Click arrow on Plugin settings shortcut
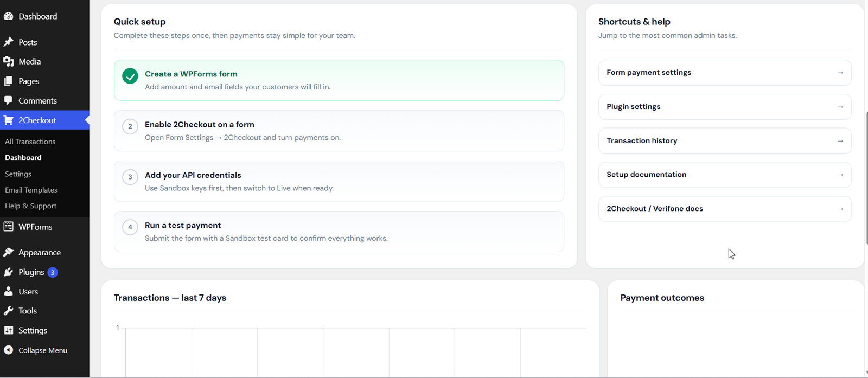The width and height of the screenshot is (868, 378). click(x=840, y=107)
